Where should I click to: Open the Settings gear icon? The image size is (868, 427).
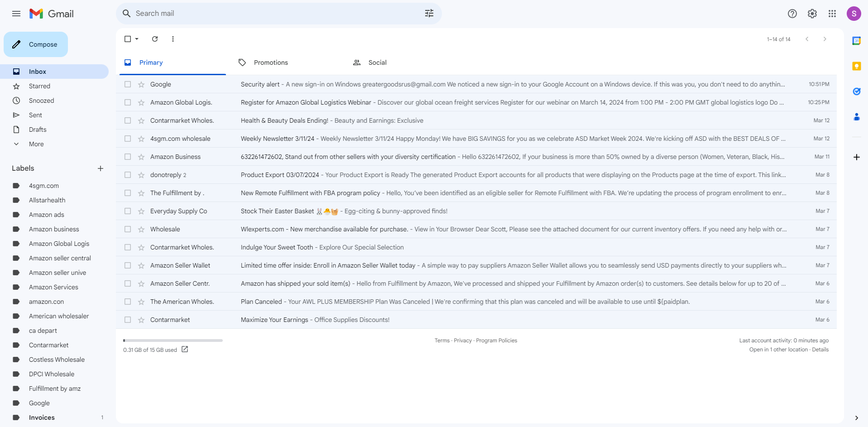[812, 14]
